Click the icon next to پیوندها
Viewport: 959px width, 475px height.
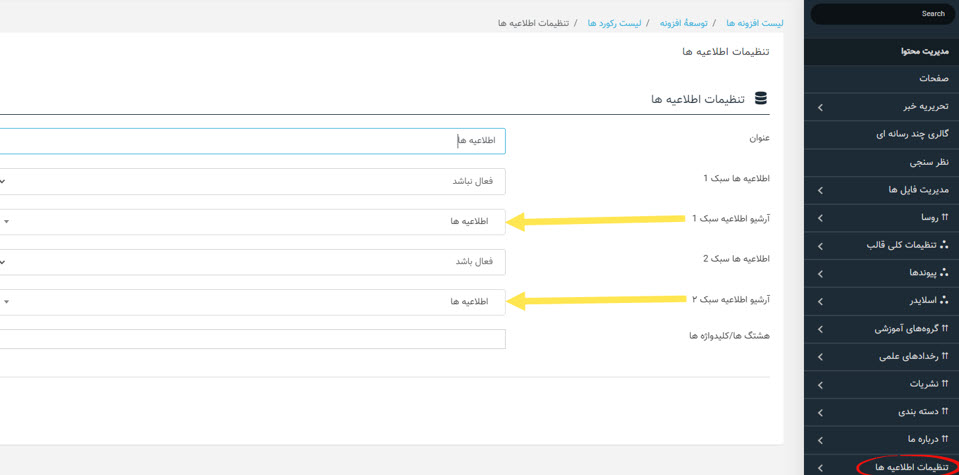pyautogui.click(x=945, y=273)
